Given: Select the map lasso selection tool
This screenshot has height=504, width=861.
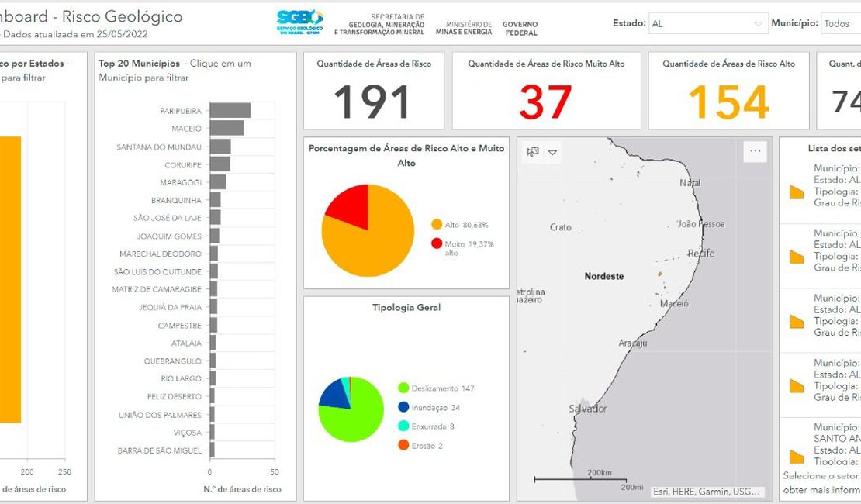Looking at the screenshot, I should tap(532, 152).
